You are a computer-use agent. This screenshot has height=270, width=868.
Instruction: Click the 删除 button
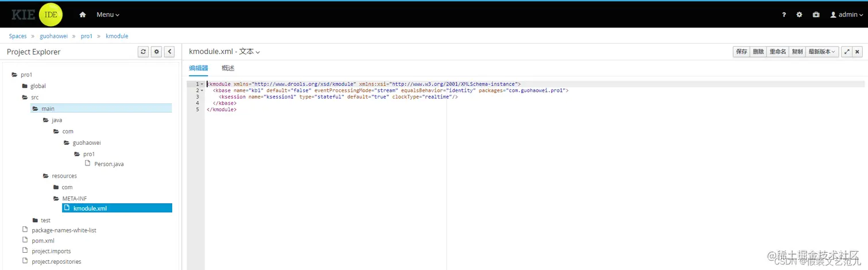point(758,52)
